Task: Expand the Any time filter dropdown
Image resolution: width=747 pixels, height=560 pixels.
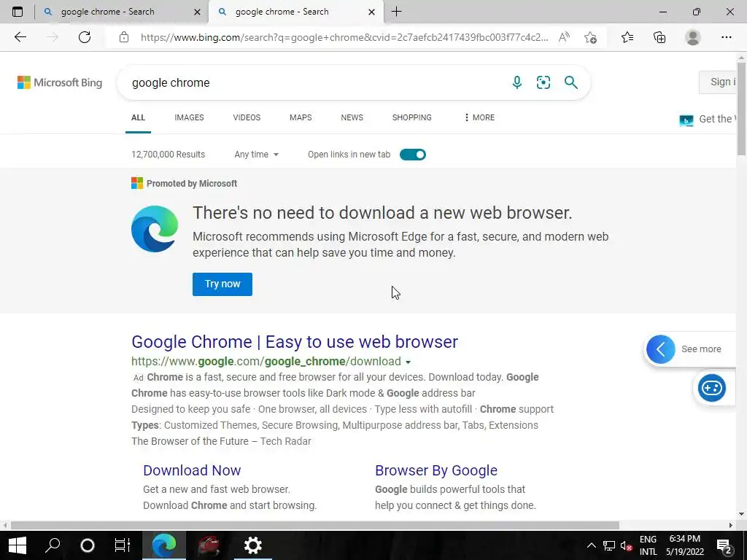Action: tap(256, 155)
